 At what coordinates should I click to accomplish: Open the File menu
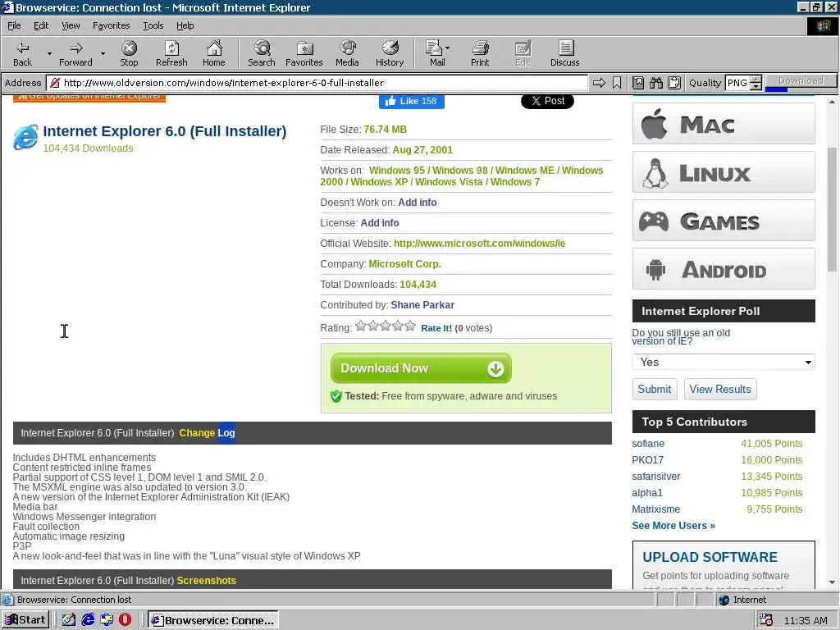(x=14, y=25)
